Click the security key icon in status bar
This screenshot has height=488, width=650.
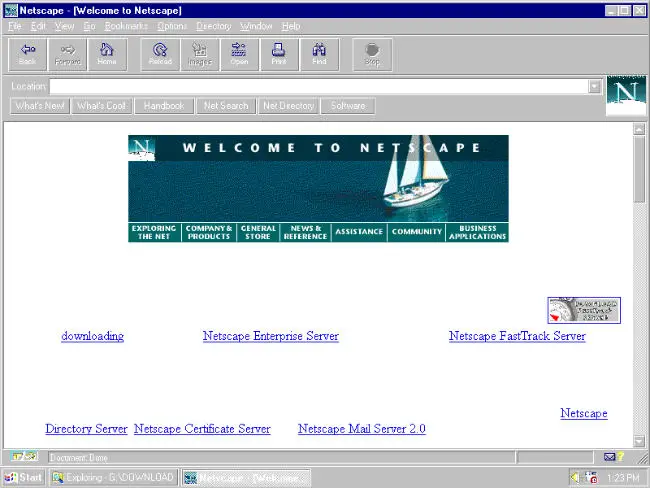pos(24,457)
